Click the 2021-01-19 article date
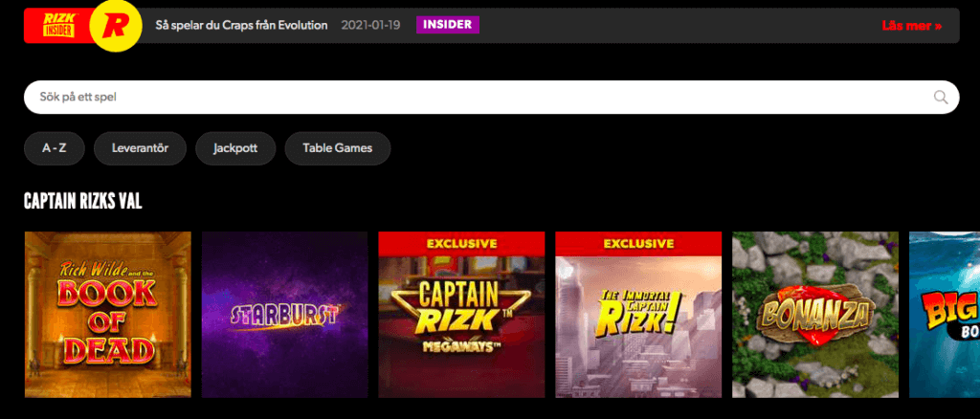The image size is (980, 419). pos(370,26)
